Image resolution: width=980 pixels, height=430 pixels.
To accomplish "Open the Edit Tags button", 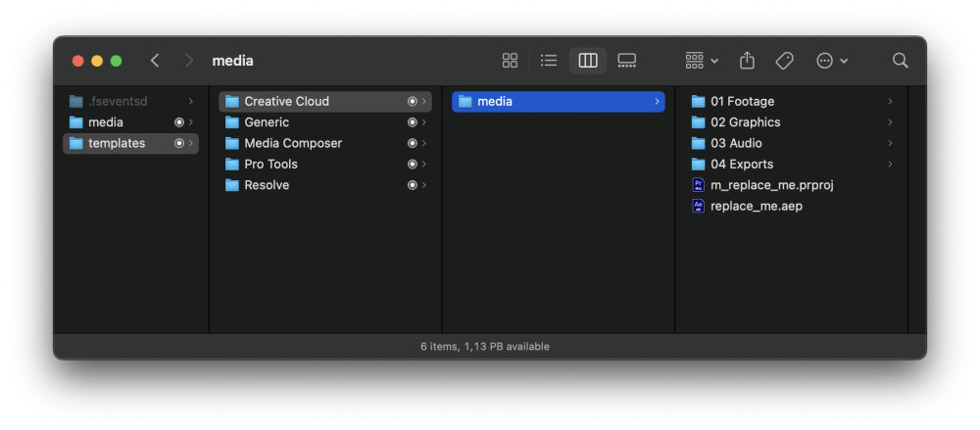I will [784, 61].
